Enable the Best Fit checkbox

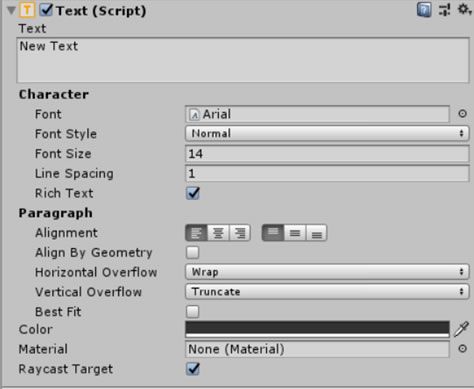[193, 312]
